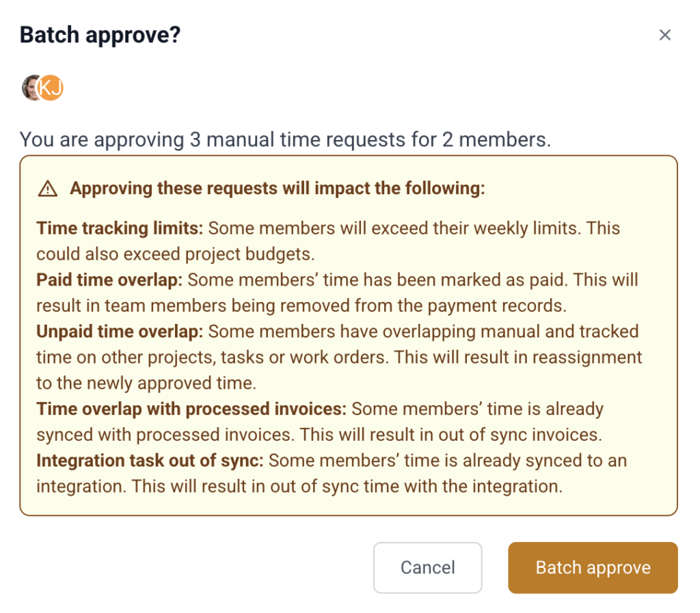
Task: Click the warning triangle icon
Action: tap(47, 189)
